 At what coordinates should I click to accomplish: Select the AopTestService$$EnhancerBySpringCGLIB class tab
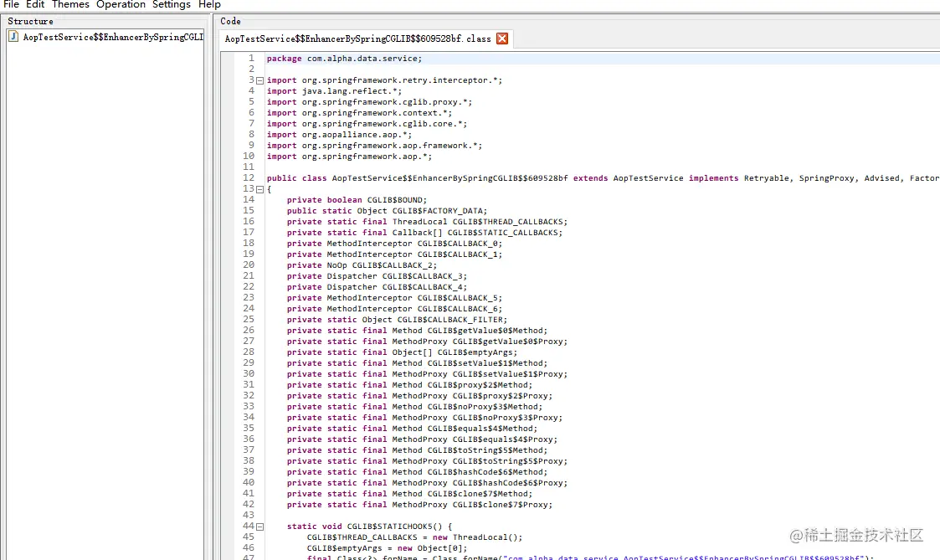tap(358, 39)
